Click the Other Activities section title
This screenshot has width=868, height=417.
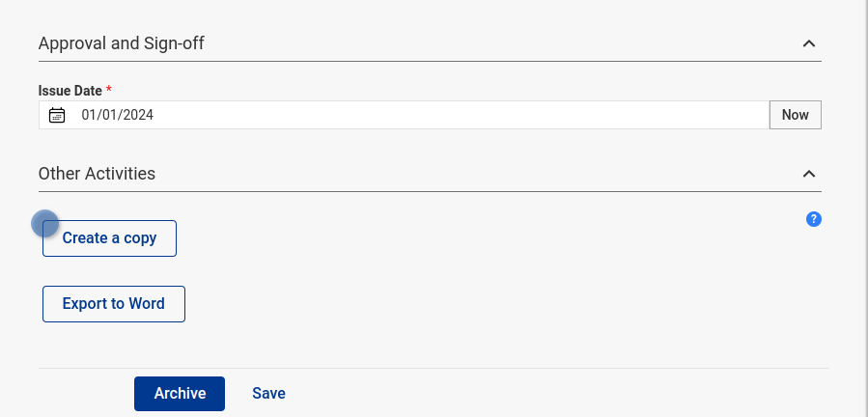(97, 174)
